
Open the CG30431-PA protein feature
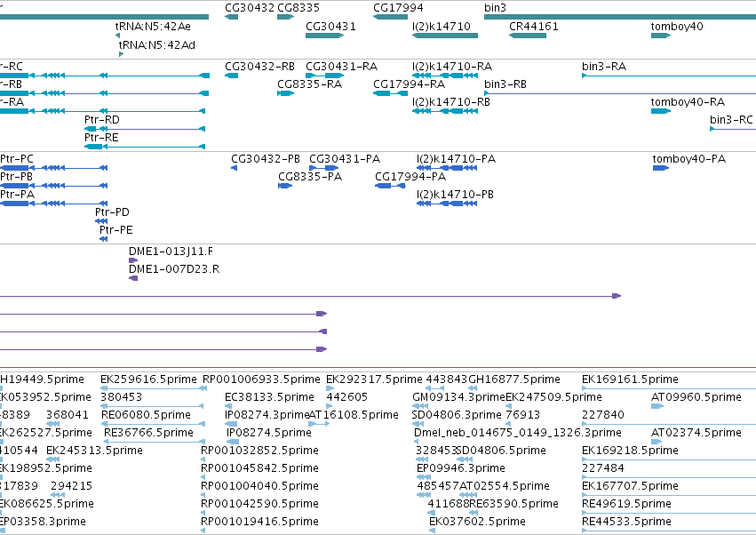pos(324,168)
